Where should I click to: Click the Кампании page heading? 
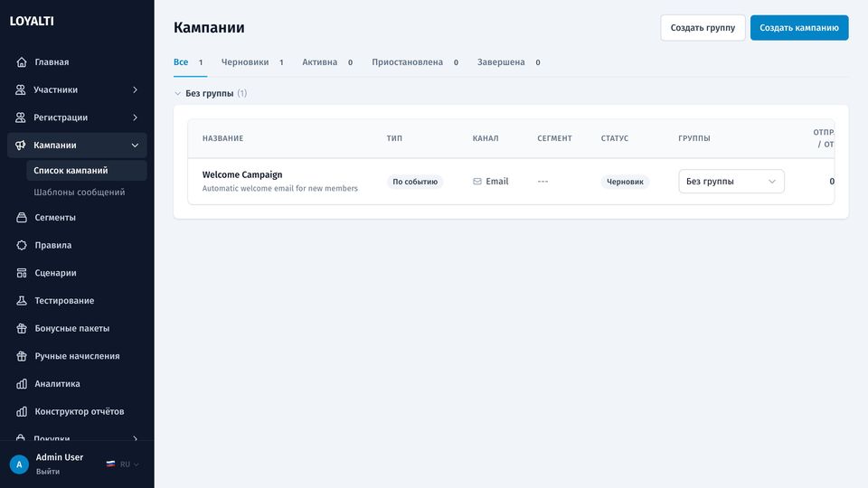point(209,28)
